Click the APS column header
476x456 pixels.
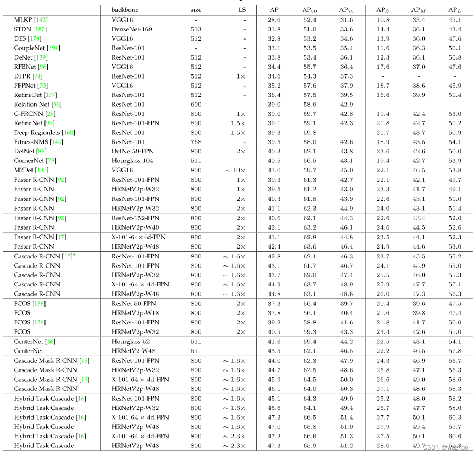point(383,10)
